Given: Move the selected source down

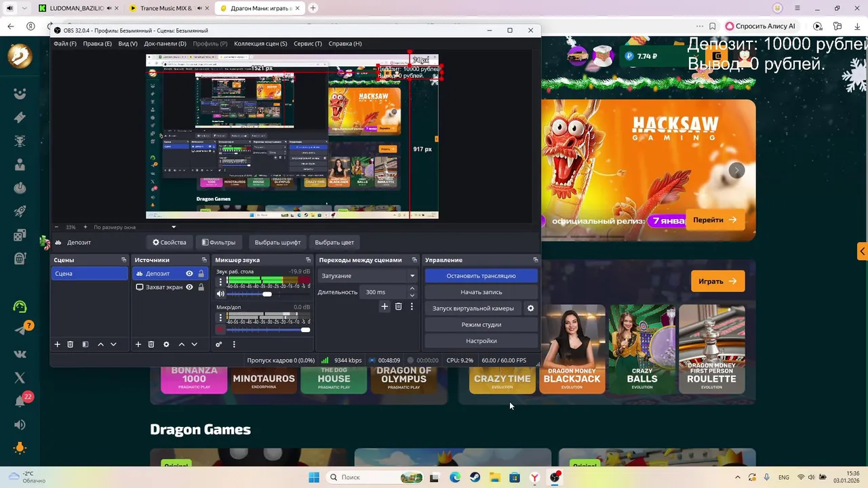Looking at the screenshot, I should tap(194, 344).
